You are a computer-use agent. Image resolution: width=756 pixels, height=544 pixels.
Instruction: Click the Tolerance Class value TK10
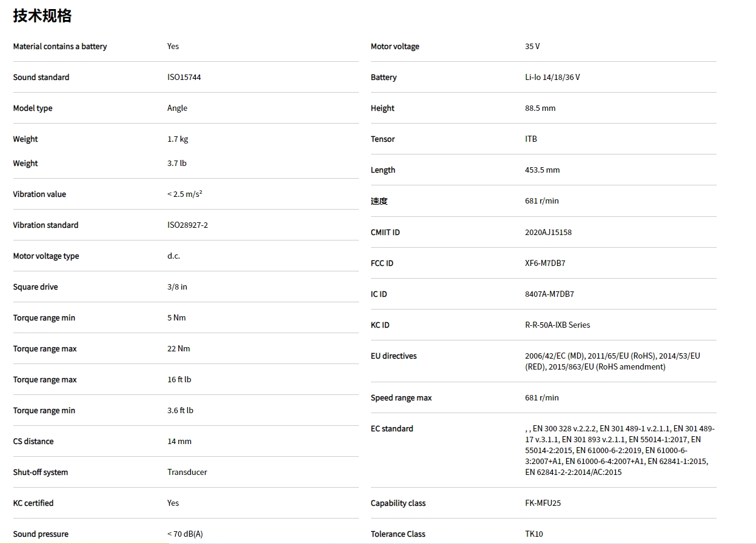coord(534,534)
